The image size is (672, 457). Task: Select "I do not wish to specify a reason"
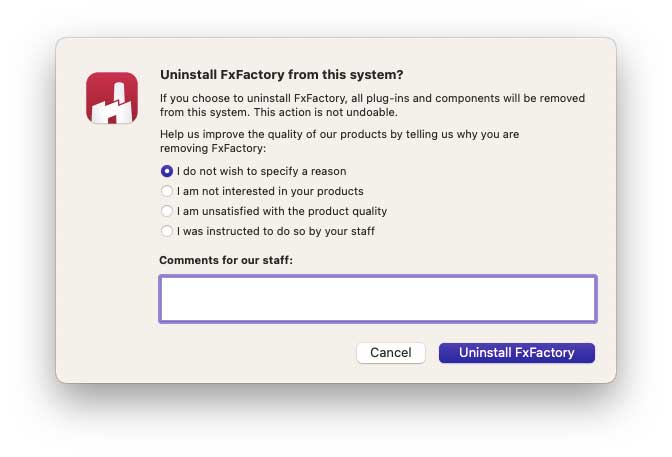pos(260,171)
